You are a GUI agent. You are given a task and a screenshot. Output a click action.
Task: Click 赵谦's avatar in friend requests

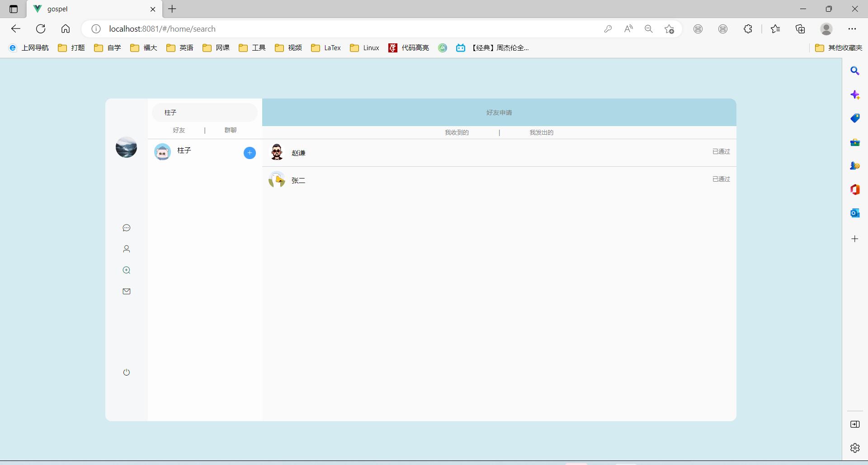coord(277,152)
